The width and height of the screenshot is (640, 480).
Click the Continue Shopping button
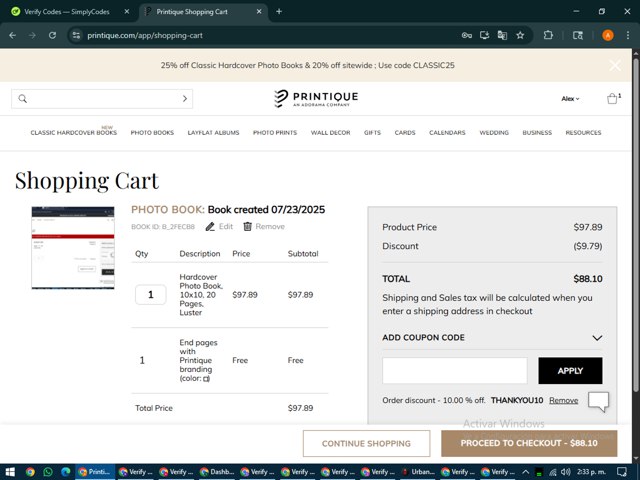367,443
